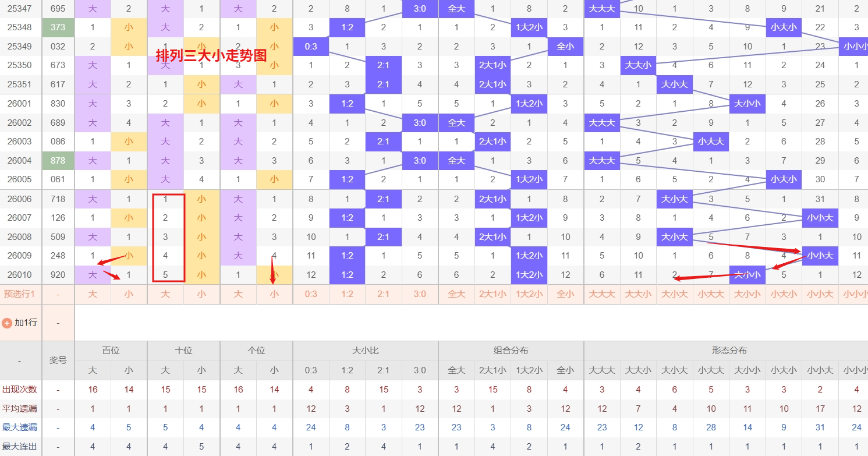This screenshot has height=456, width=868.
Task: Click the 出现次数 statistics row label
Action: [x=19, y=390]
